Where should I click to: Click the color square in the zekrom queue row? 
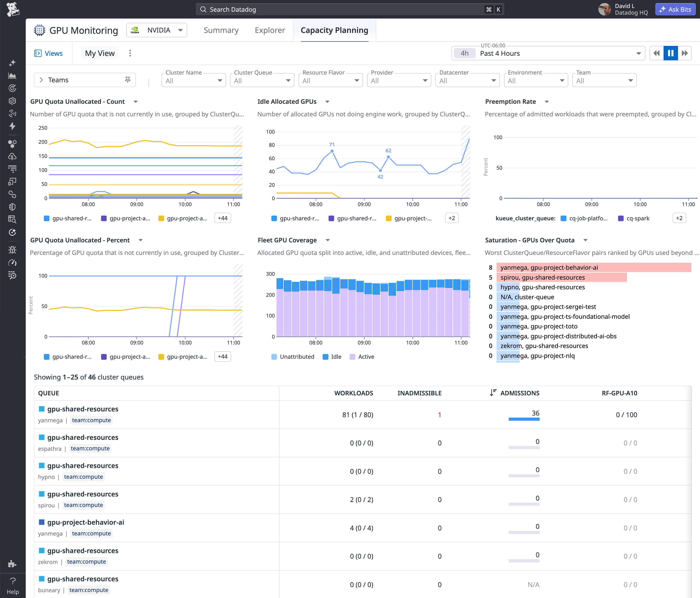[42, 550]
